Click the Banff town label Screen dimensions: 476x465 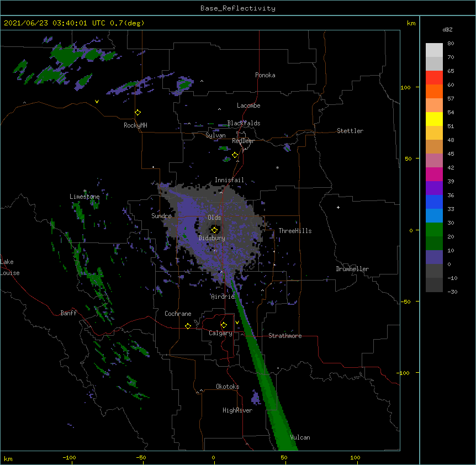tap(68, 313)
